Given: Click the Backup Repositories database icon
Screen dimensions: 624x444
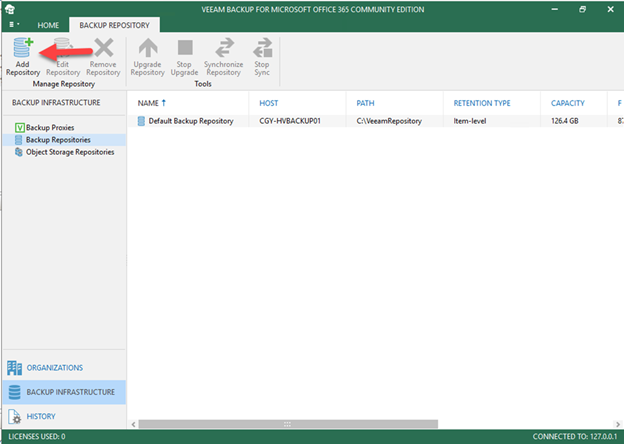Looking at the screenshot, I should [18, 140].
